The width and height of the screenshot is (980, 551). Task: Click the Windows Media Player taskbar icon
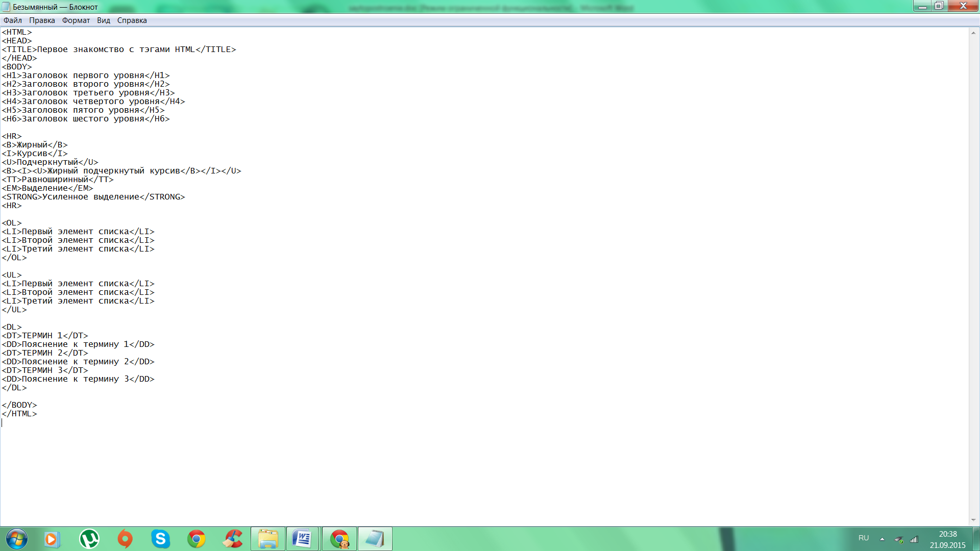[53, 538]
